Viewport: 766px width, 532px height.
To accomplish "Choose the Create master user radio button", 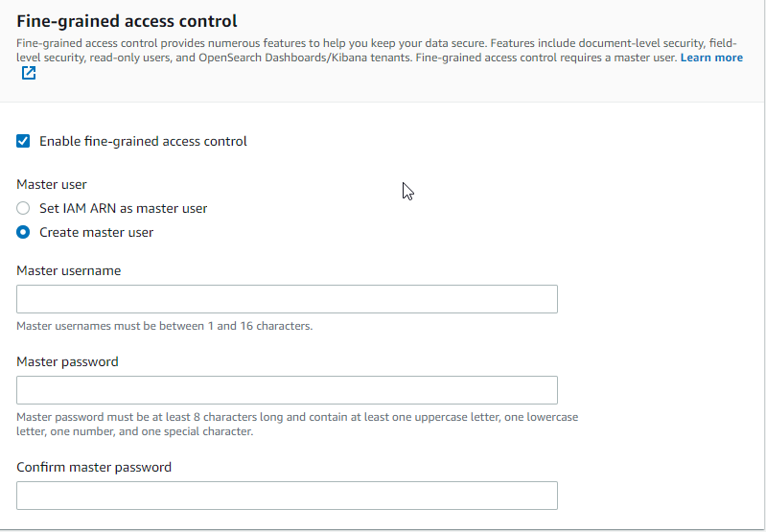I will click(23, 232).
